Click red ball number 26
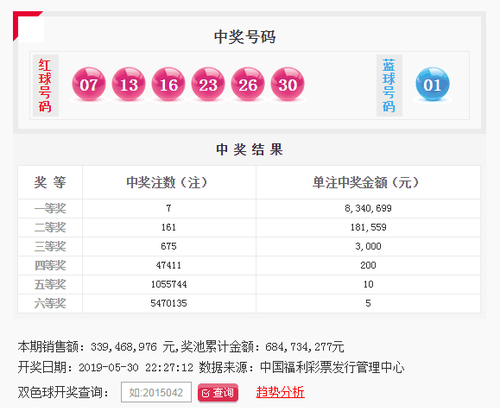 pyautogui.click(x=248, y=84)
